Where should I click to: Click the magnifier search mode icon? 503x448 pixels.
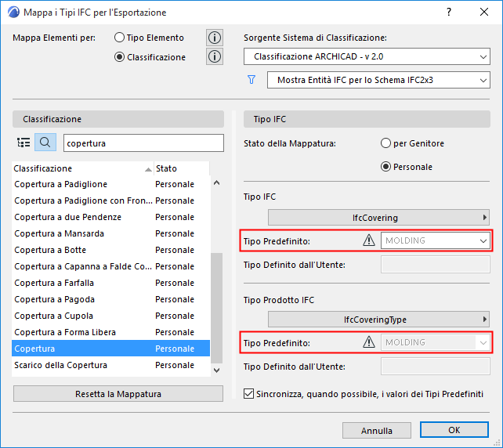pos(45,143)
